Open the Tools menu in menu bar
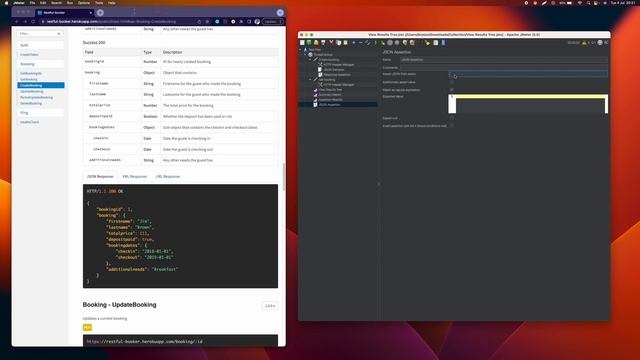 click(x=99, y=3)
